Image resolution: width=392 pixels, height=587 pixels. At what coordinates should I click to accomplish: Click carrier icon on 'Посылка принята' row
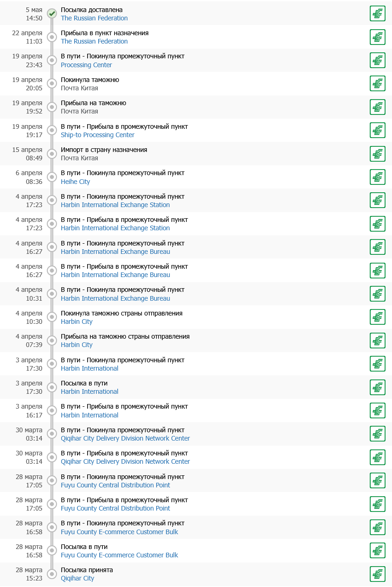(x=378, y=574)
